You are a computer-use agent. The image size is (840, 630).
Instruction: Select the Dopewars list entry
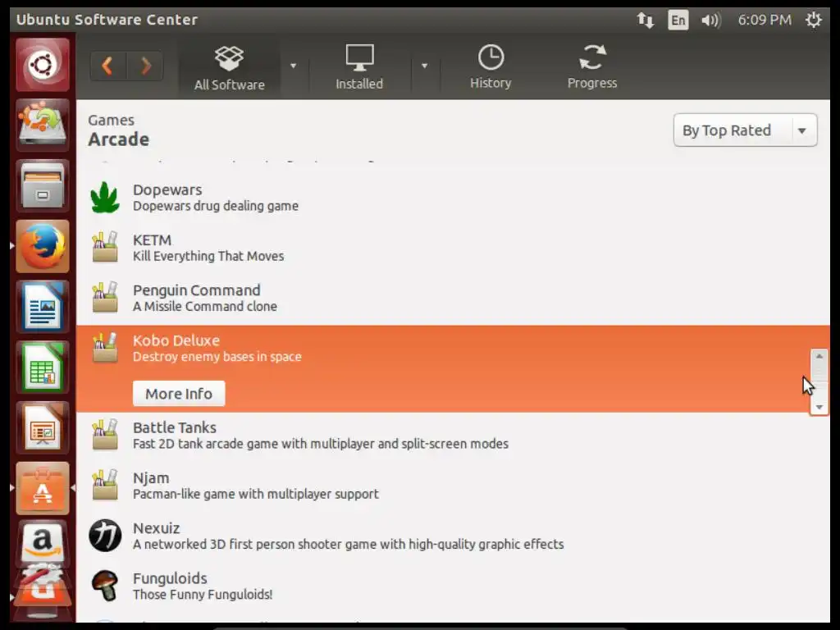pyautogui.click(x=453, y=198)
